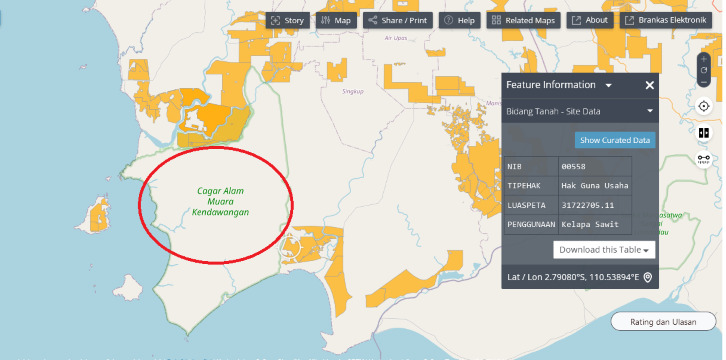Screen dimensions: 726x360
Task: Open the Brankas Elektronik link
Action: [666, 20]
